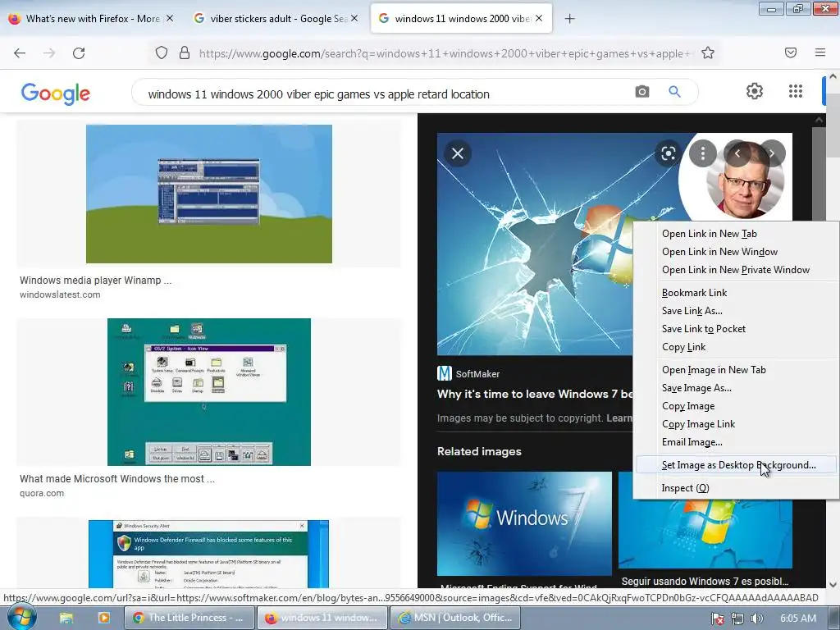
Task: Click the Winamp screenshot thumbnail
Action: [209, 194]
